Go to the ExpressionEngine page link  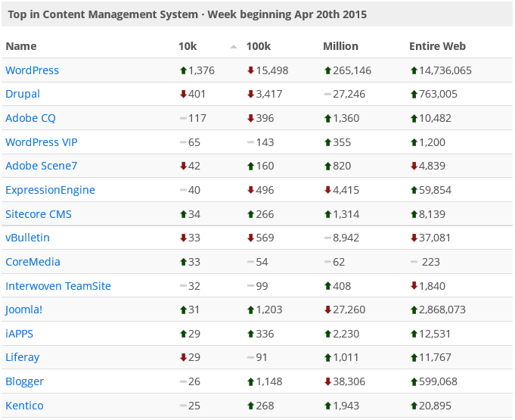50,190
